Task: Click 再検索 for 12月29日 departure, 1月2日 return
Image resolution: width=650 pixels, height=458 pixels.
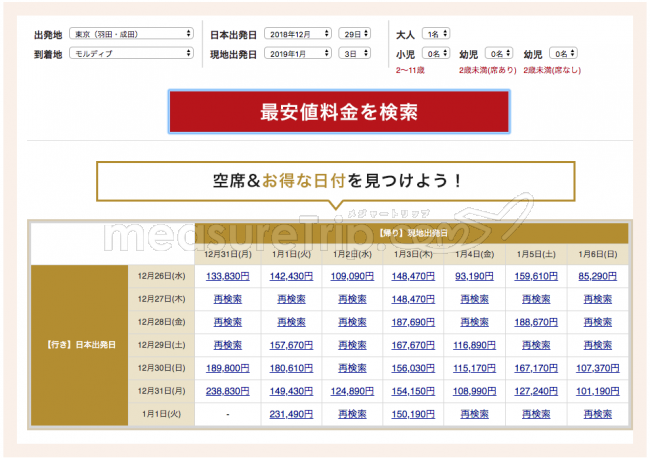Action: [352, 345]
